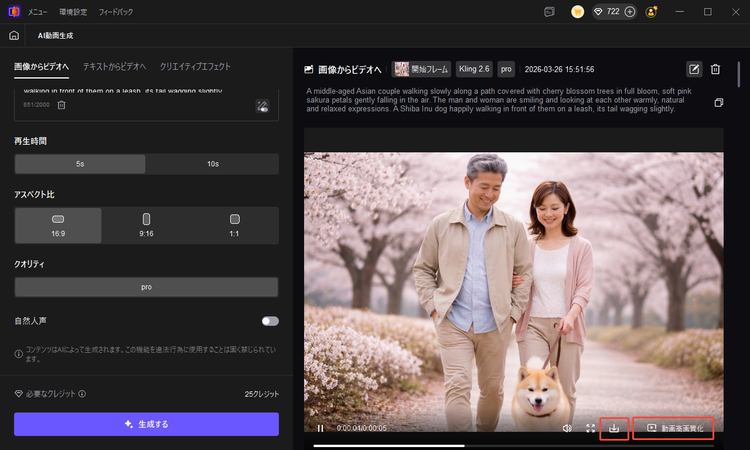Open the フィードバック menu
The image size is (750, 450).
click(x=116, y=12)
